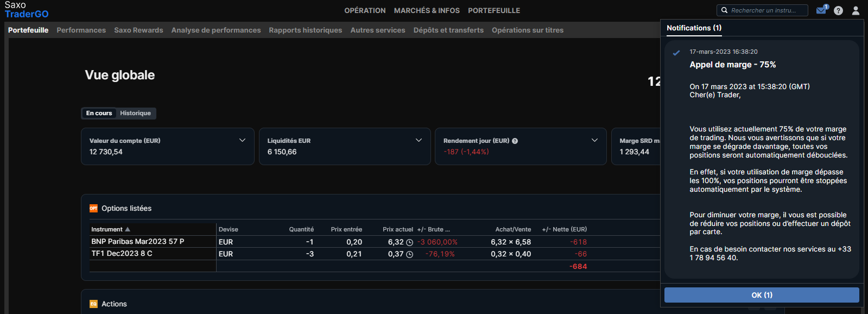Expand the Liquidités EUR card

[419, 140]
